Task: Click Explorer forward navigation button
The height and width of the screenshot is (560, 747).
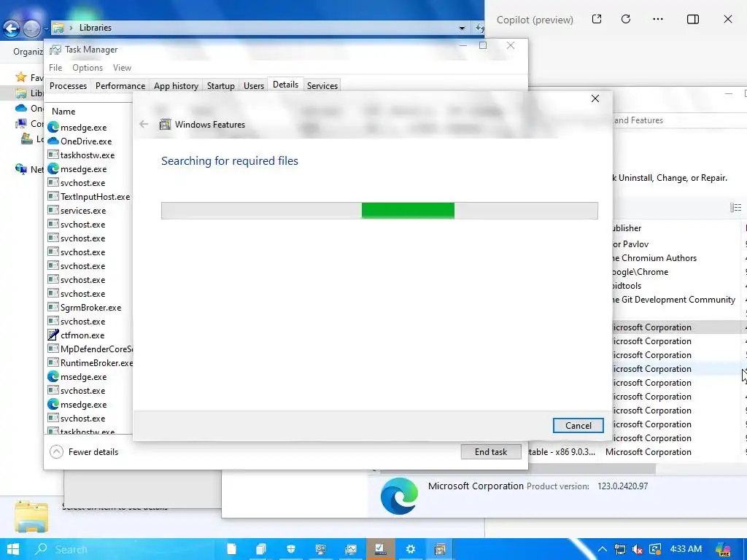Action: click(31, 29)
